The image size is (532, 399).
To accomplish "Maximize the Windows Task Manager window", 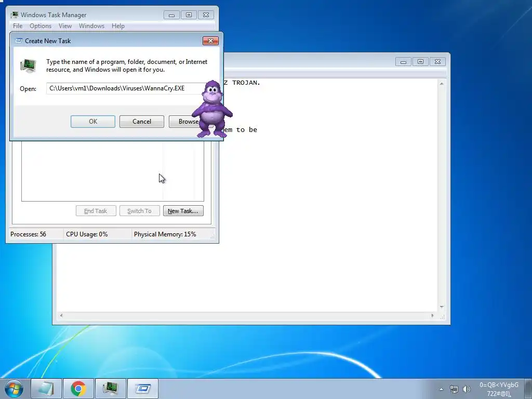I will coord(189,15).
